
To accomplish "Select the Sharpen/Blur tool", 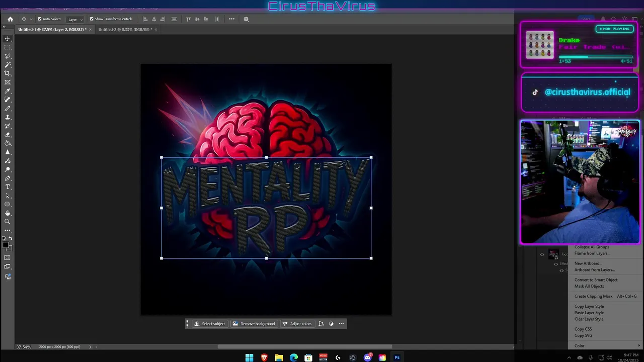I will point(8,152).
